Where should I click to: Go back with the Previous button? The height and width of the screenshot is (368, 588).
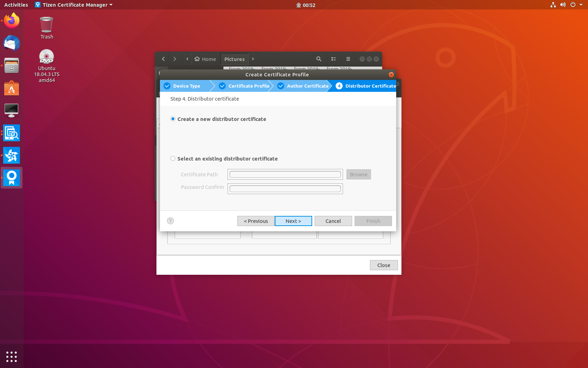pyautogui.click(x=256, y=221)
